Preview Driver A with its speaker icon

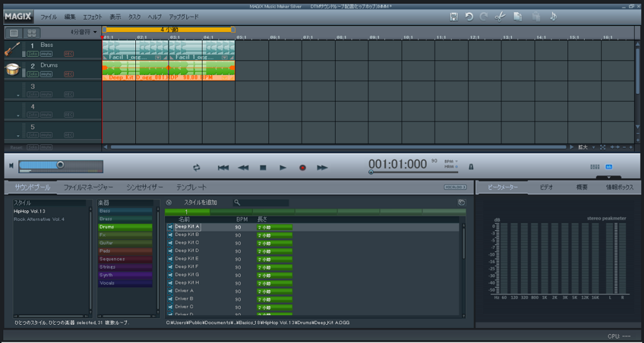click(x=170, y=291)
